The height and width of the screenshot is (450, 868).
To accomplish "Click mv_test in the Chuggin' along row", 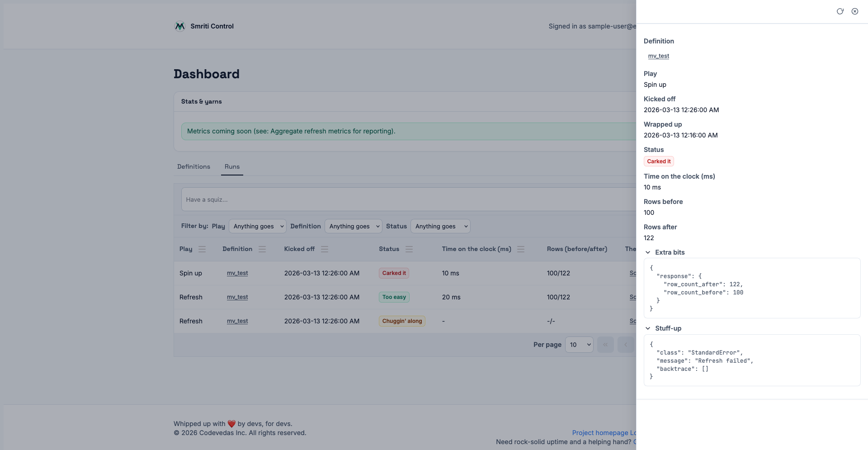I will coord(237,321).
